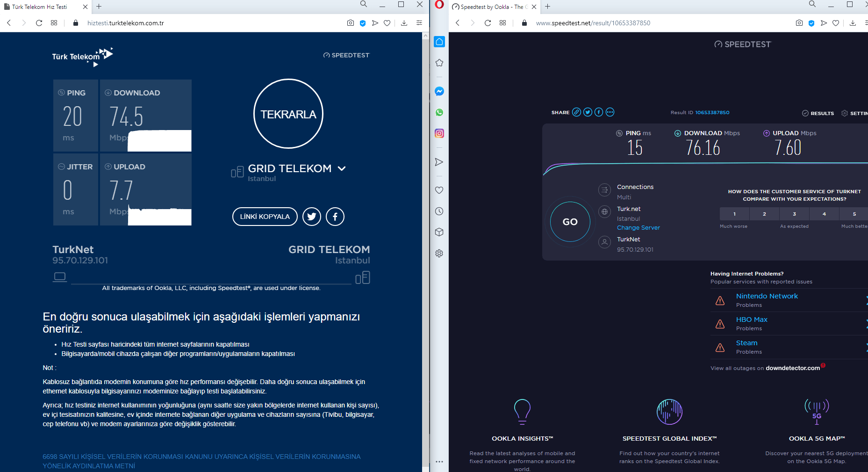868x472 pixels.
Task: Reload the Speedtest by Ookla page
Action: click(488, 23)
